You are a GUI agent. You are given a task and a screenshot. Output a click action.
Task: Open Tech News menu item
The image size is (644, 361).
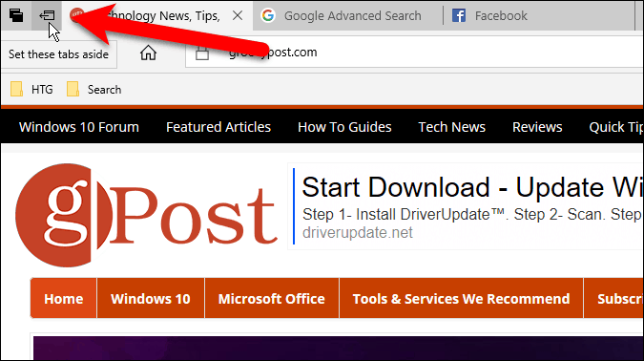(452, 127)
